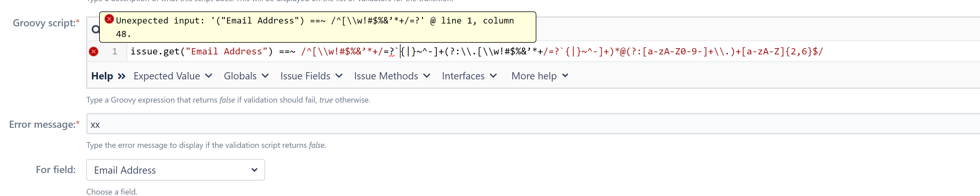Screen dimensions: 980x196
Task: Click the red asterisk next to Error message
Action: (77, 122)
